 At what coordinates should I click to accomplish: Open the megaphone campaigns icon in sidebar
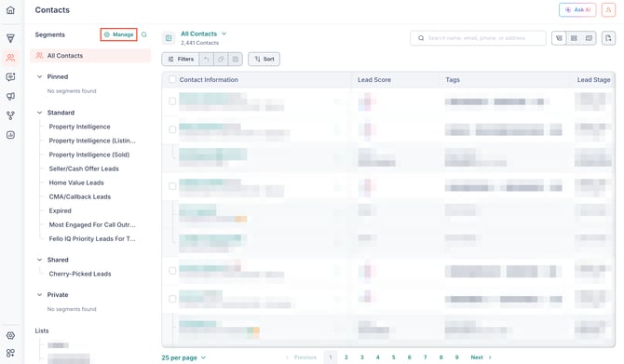click(x=11, y=96)
